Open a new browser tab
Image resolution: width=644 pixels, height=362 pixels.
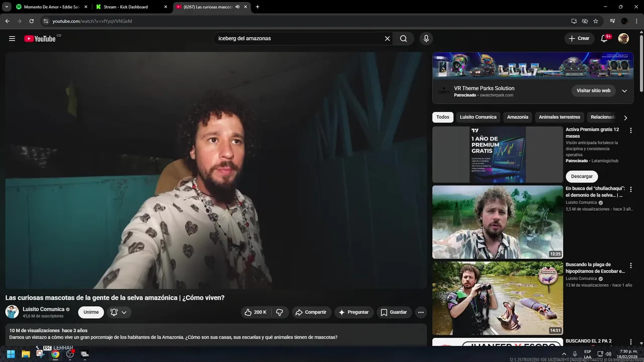[x=258, y=7]
